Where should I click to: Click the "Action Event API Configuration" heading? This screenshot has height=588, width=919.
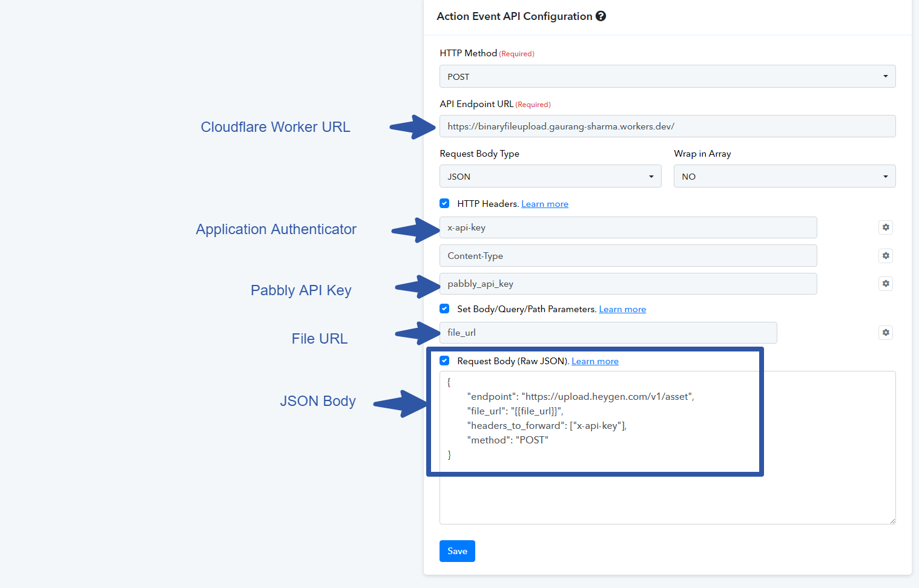pos(515,16)
